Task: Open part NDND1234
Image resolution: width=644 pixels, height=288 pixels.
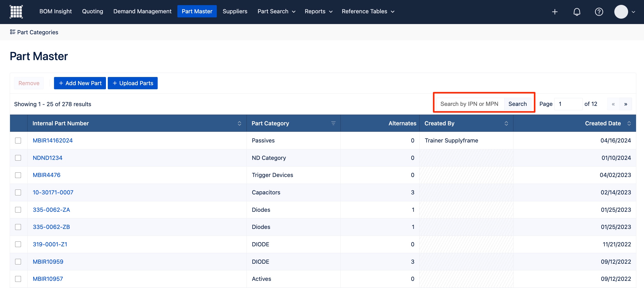Action: pyautogui.click(x=48, y=158)
